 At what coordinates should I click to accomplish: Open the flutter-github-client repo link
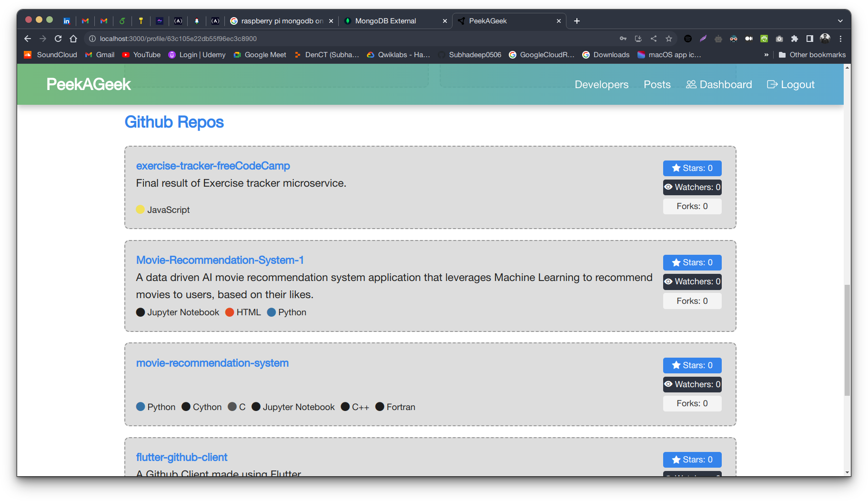tap(182, 457)
